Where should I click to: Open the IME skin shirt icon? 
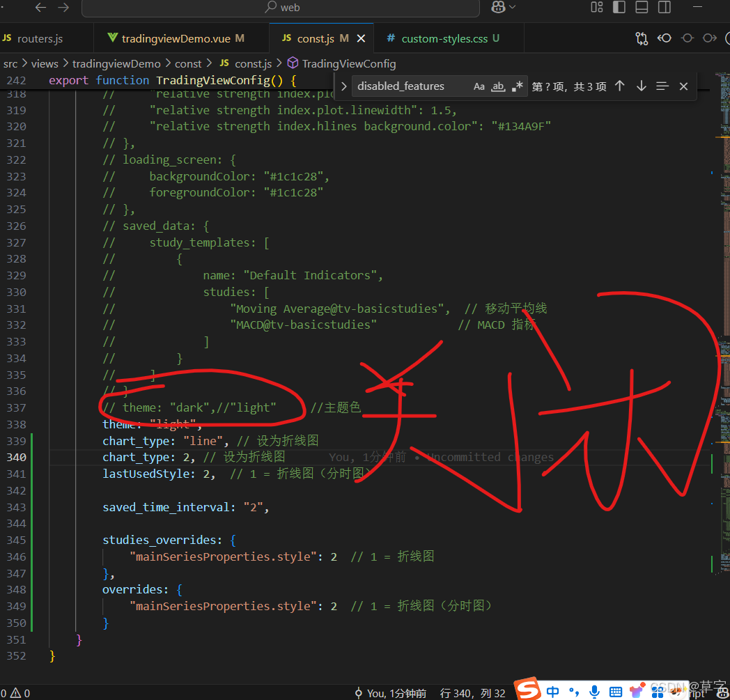[x=637, y=691]
